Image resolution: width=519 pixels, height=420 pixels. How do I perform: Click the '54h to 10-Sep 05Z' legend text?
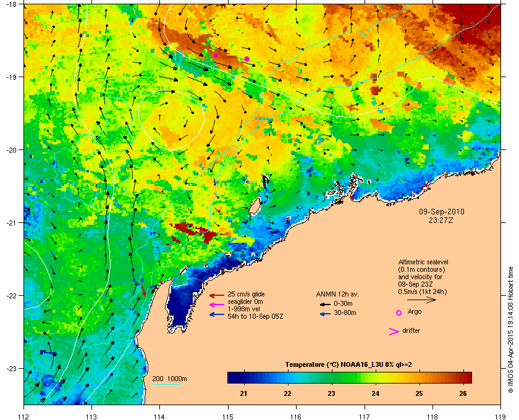[255, 317]
